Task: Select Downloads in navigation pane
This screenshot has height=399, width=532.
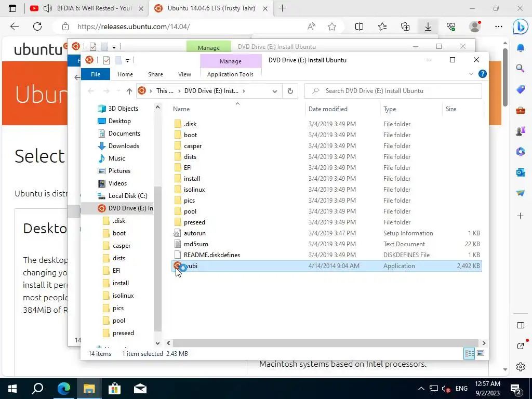Action: (124, 146)
